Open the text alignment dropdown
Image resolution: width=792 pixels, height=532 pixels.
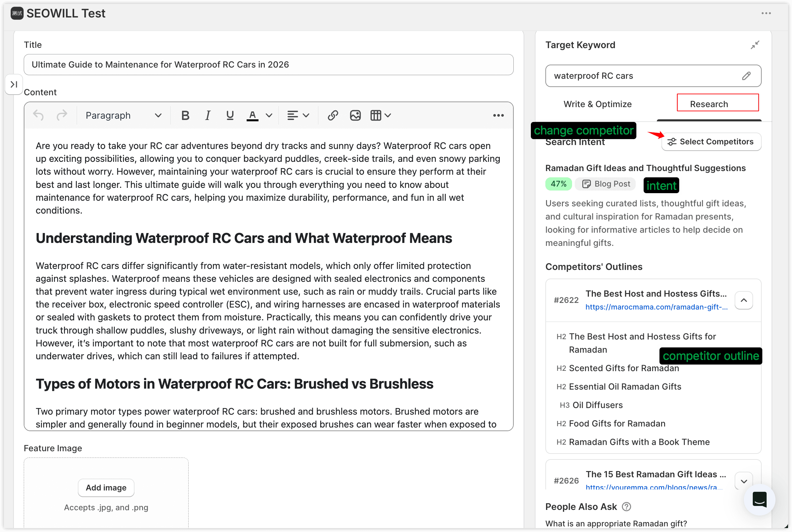pyautogui.click(x=298, y=115)
